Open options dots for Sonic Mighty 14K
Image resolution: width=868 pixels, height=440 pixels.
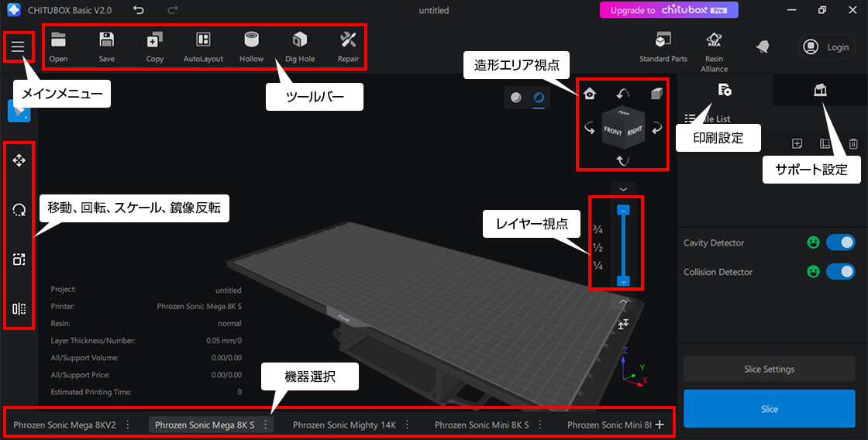click(x=408, y=425)
